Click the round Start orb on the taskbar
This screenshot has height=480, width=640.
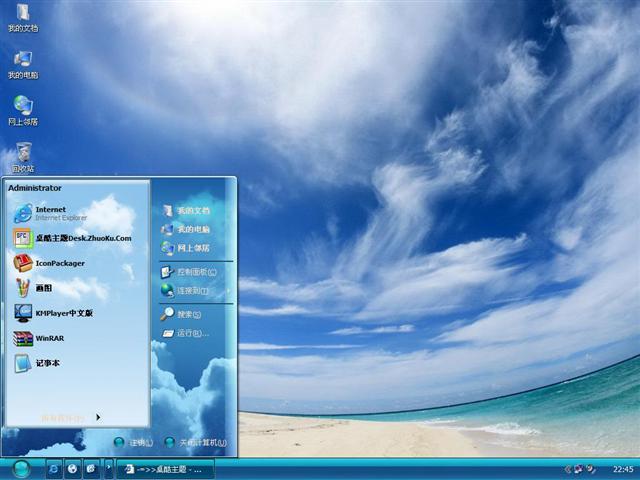pyautogui.click(x=21, y=467)
